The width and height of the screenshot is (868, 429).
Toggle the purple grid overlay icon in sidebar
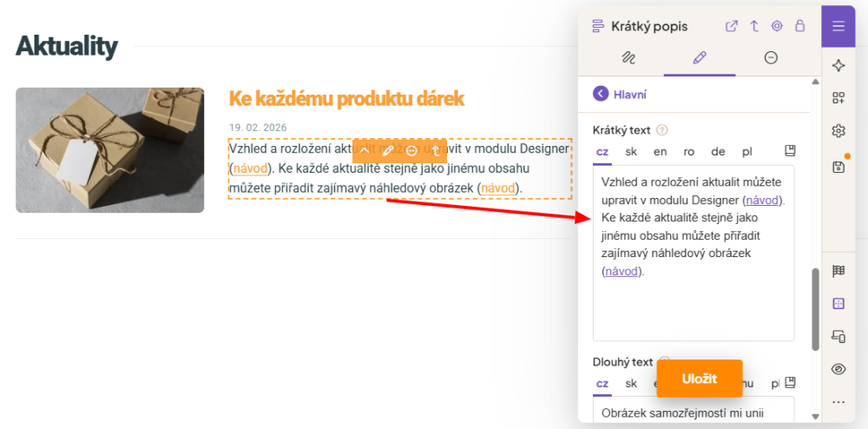click(838, 304)
